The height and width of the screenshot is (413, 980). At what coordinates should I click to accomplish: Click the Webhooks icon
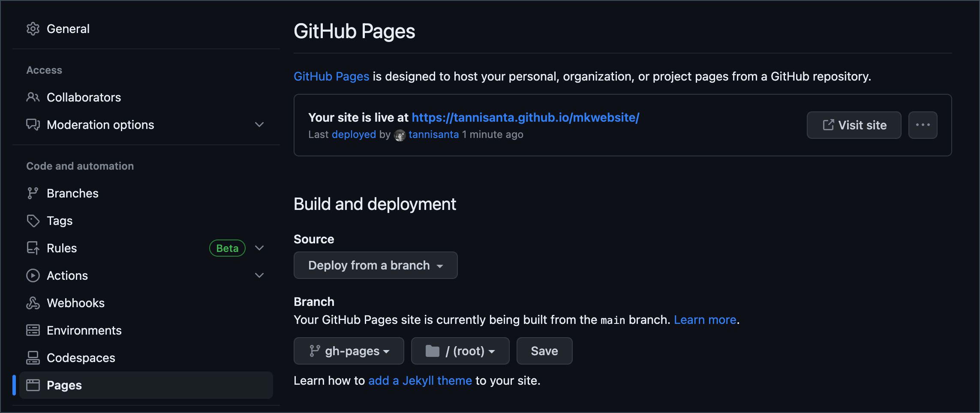[x=33, y=303]
